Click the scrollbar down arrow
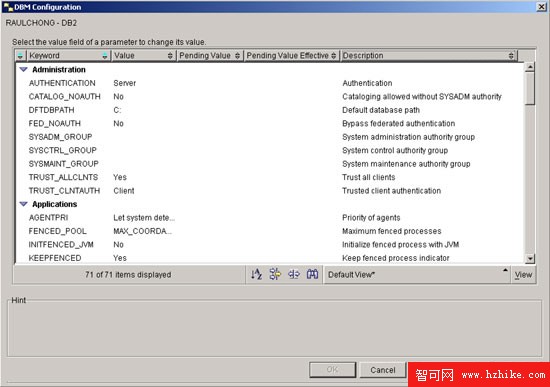Image resolution: width=550 pixels, height=387 pixels. [530, 259]
